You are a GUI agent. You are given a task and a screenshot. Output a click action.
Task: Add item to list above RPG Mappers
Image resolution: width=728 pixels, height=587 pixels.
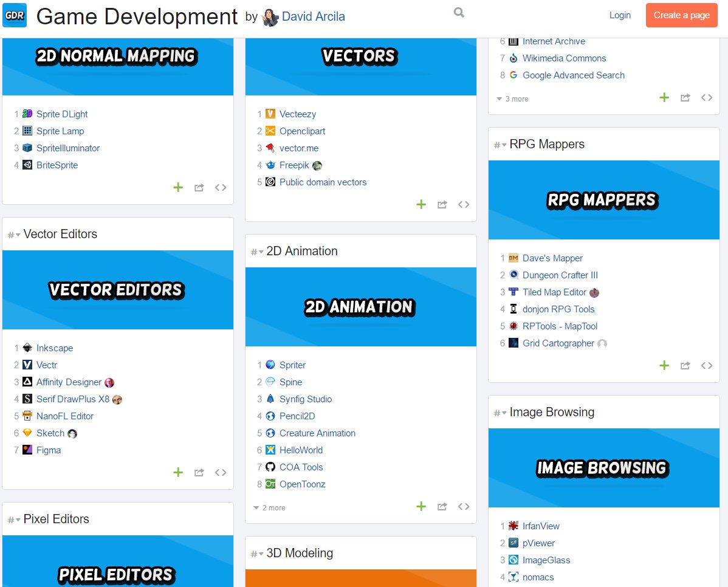click(x=664, y=97)
